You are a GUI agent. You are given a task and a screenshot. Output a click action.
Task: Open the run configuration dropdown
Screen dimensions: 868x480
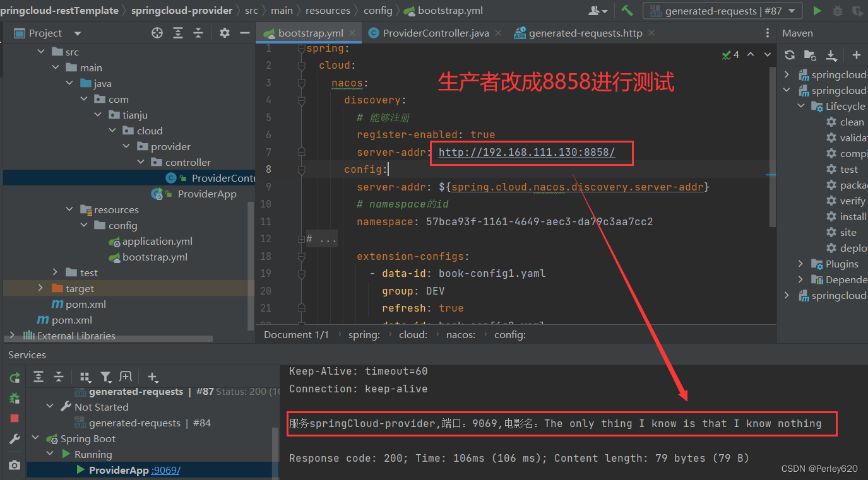(722, 11)
